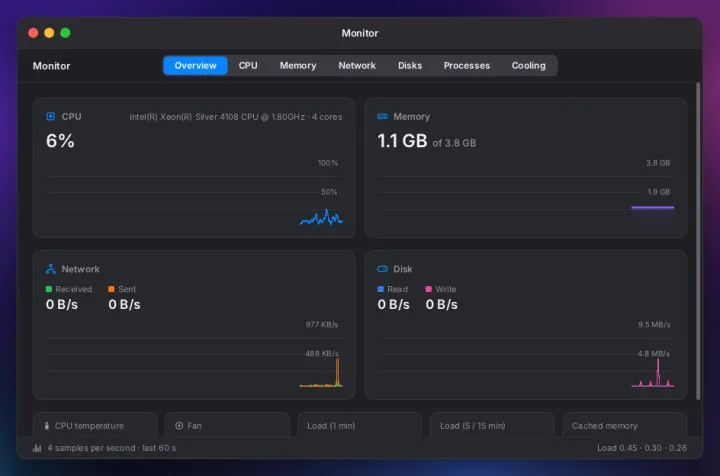Open the Load (1 min) card
Viewport: 720px width, 476px height.
360,425
